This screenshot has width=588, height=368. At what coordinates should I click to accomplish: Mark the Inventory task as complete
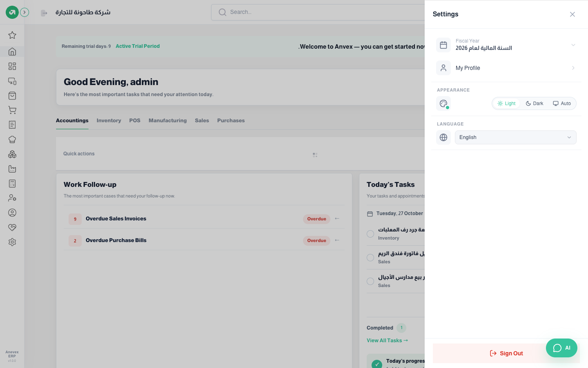tap(370, 234)
